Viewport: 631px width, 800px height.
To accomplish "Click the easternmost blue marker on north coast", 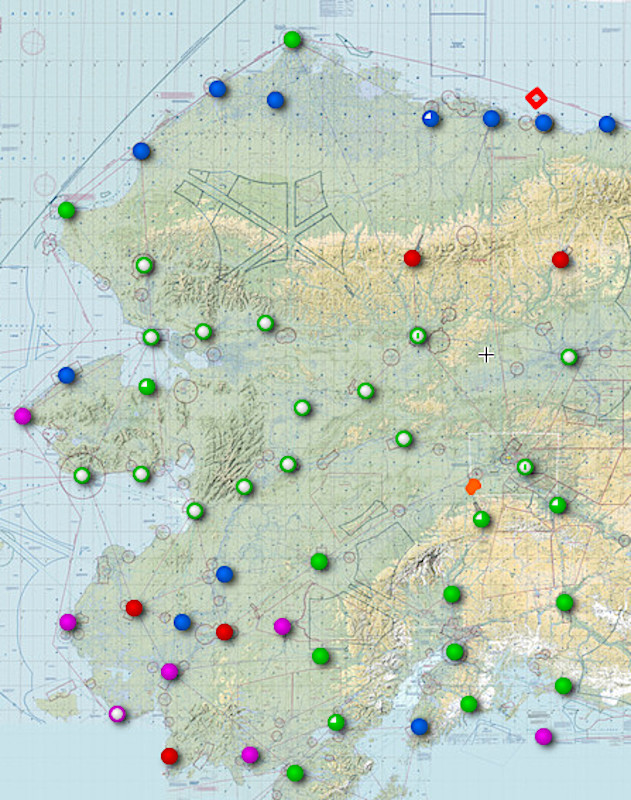I will point(607,124).
